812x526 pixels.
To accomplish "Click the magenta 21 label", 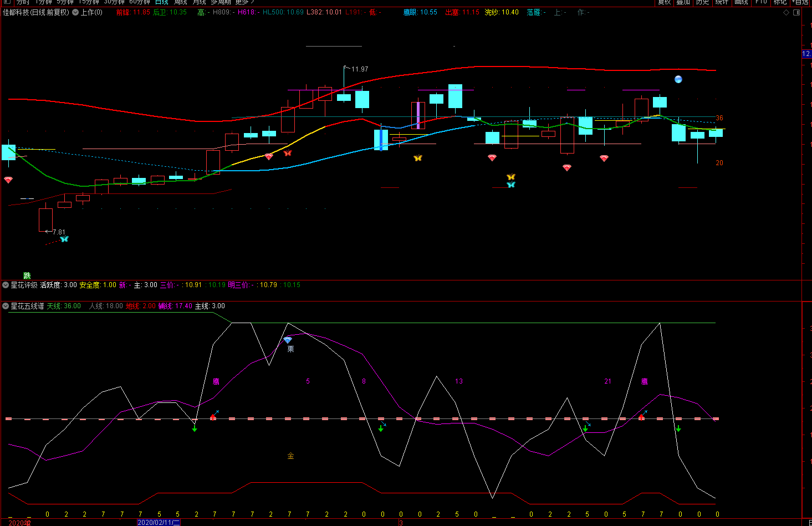I will pyautogui.click(x=608, y=381).
